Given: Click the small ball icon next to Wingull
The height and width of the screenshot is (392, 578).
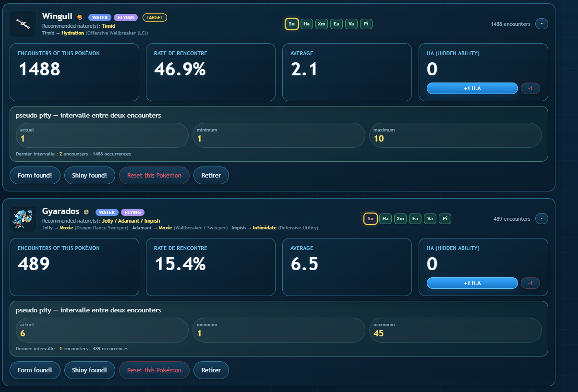Looking at the screenshot, I should click(80, 17).
